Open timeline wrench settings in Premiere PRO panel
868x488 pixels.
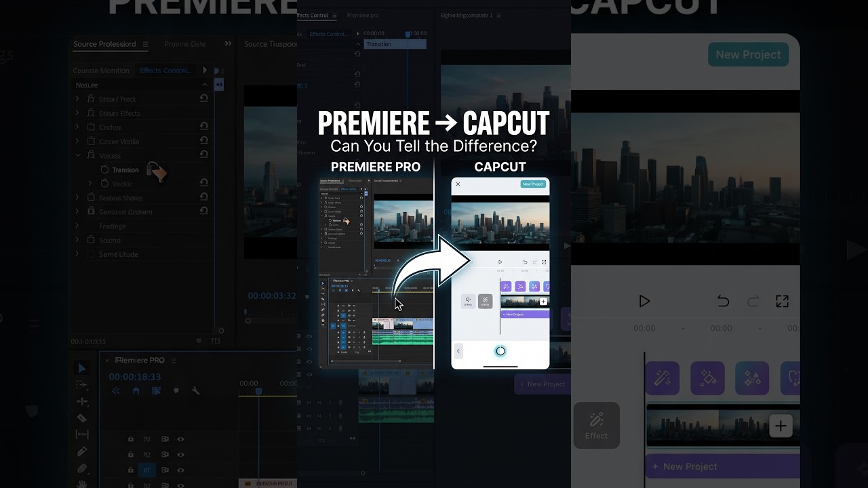196,391
